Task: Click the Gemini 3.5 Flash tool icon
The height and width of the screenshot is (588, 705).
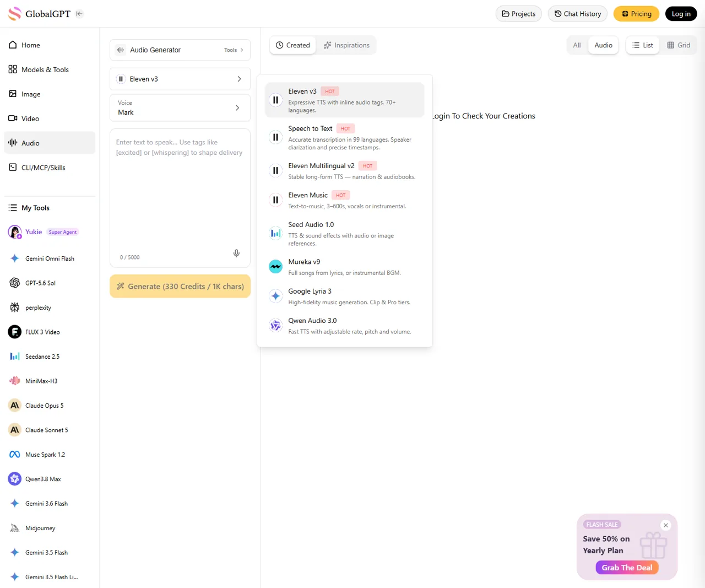Action: [15, 553]
